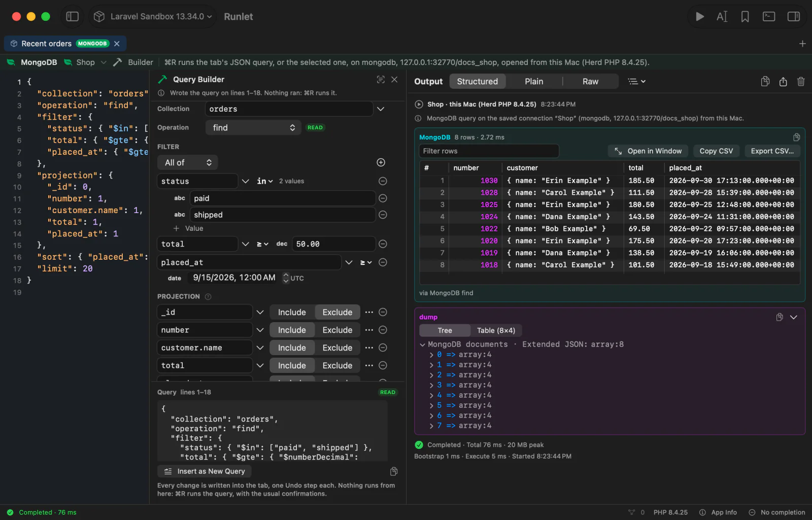Set total projection to Include
The height and width of the screenshot is (520, 812).
coord(292,365)
